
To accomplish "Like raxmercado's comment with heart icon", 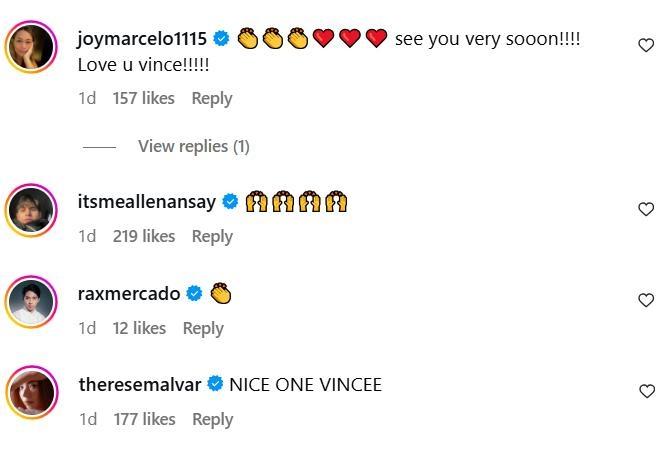I will pos(646,300).
